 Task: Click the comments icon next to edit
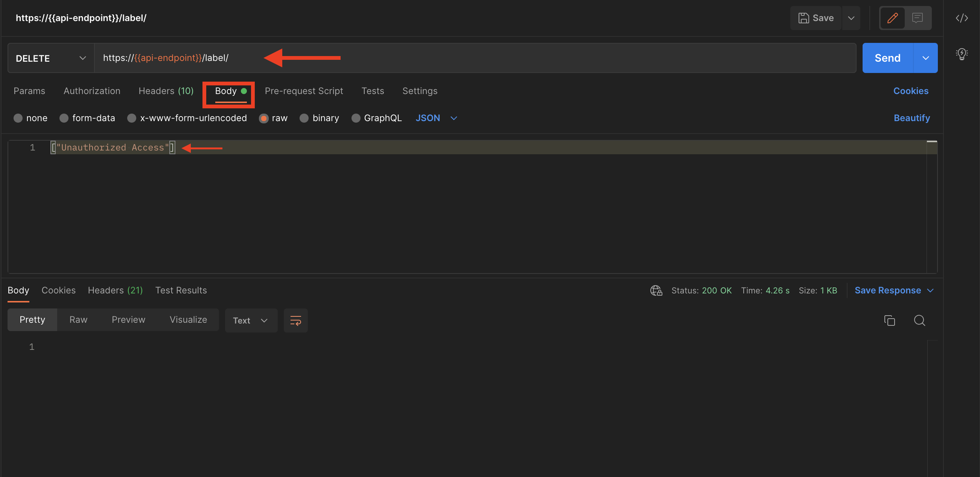pyautogui.click(x=918, y=18)
